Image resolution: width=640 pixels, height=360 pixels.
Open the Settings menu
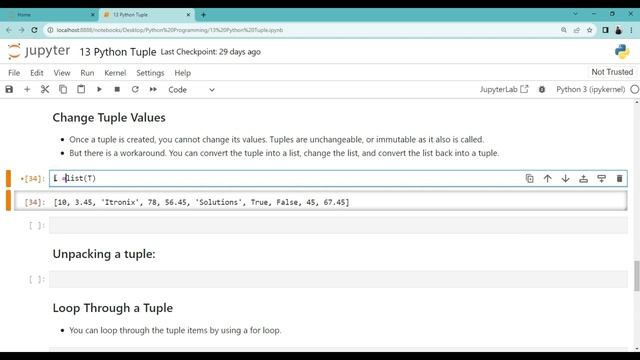click(x=150, y=73)
